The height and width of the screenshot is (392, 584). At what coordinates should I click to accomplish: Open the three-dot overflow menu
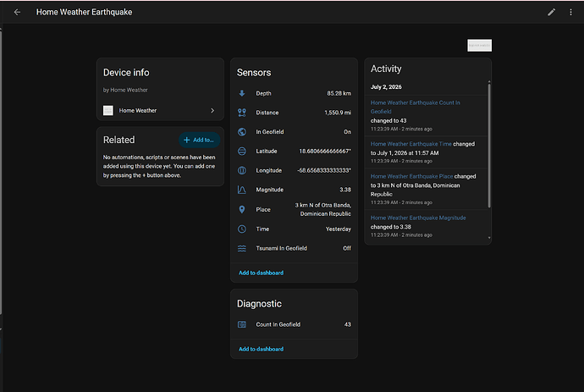(x=570, y=13)
